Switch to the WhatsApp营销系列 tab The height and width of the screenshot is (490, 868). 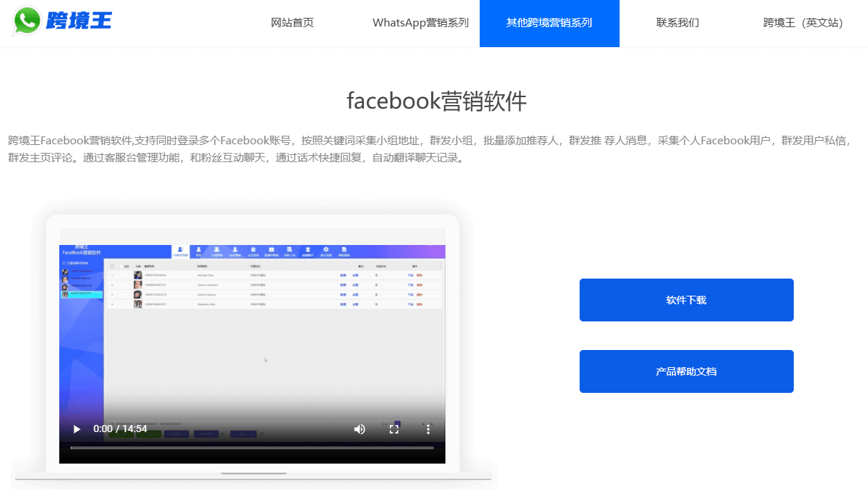421,23
